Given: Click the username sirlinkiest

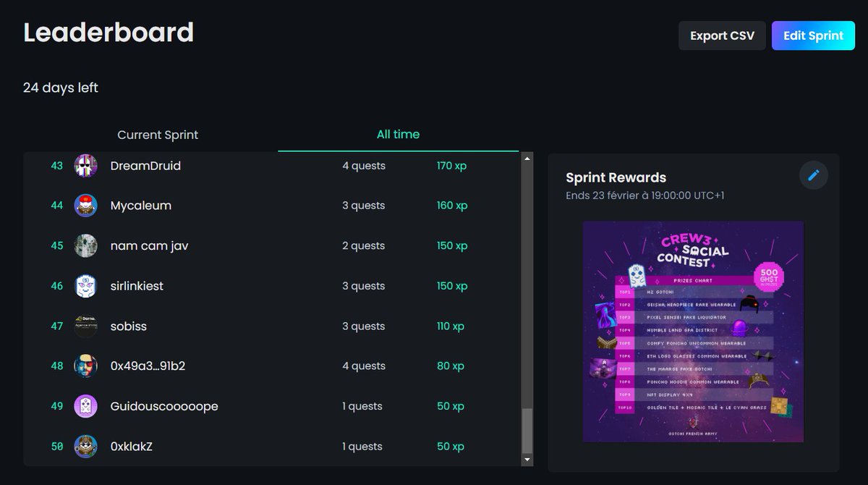Looking at the screenshot, I should tap(137, 286).
